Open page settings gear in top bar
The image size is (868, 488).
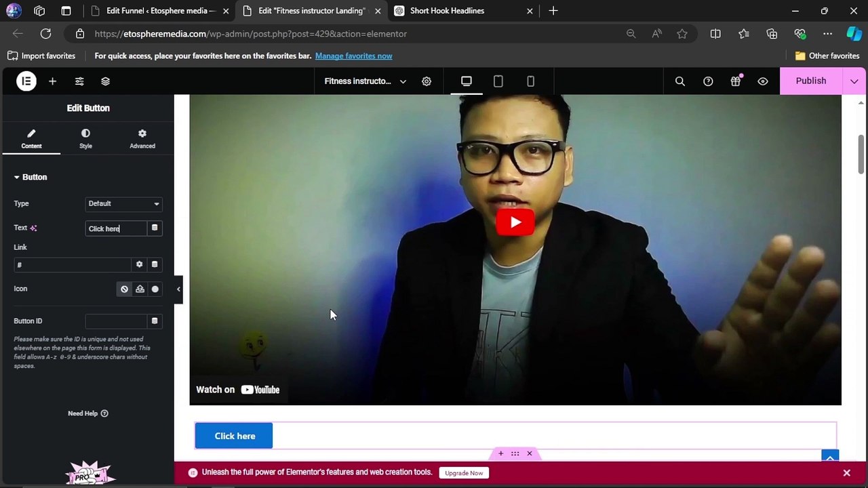click(427, 81)
